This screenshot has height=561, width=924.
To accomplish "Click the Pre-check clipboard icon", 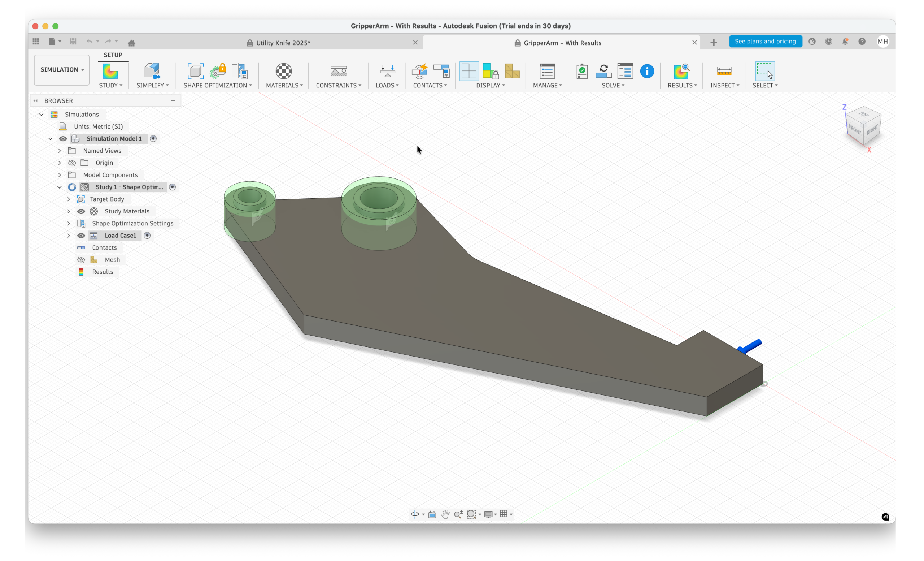I will pyautogui.click(x=582, y=71).
